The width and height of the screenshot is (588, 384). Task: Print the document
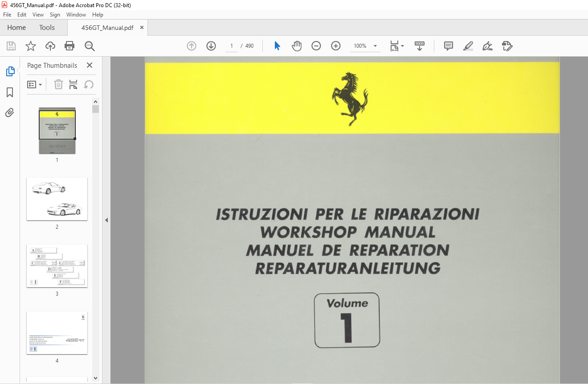69,46
